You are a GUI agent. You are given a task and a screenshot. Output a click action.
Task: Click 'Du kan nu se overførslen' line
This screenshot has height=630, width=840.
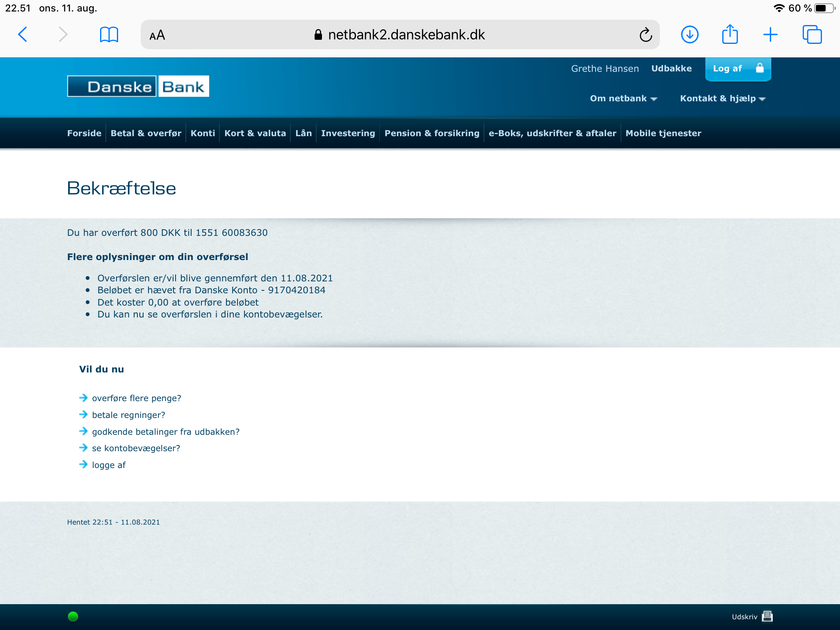(x=210, y=314)
